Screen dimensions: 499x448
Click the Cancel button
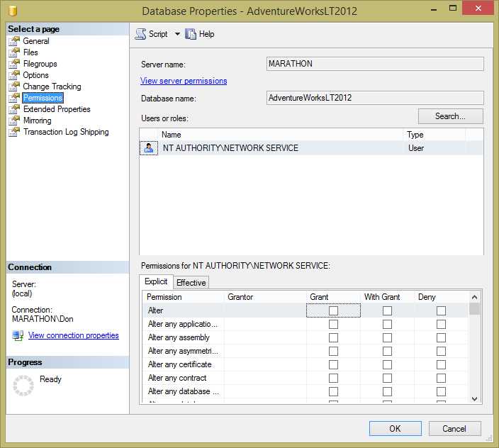click(x=454, y=429)
